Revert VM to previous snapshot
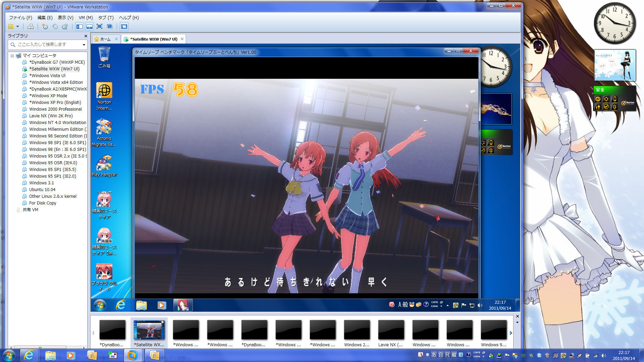 coord(55,26)
